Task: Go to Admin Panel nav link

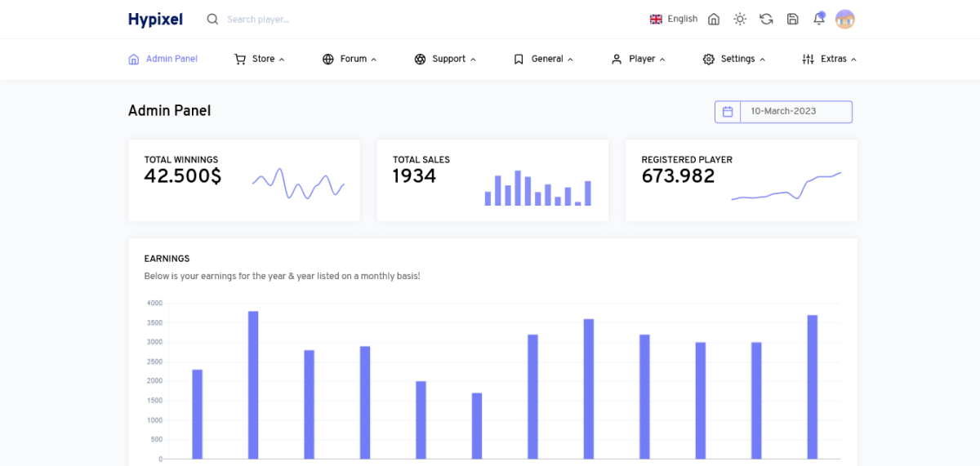Action: (163, 59)
